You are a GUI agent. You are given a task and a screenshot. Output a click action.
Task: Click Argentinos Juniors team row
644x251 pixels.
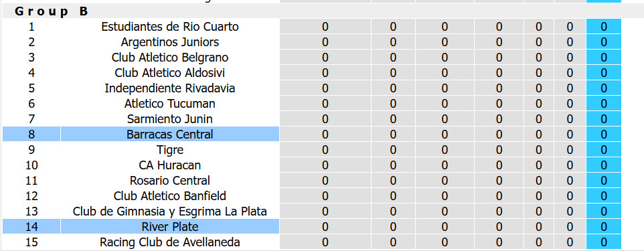coord(169,42)
